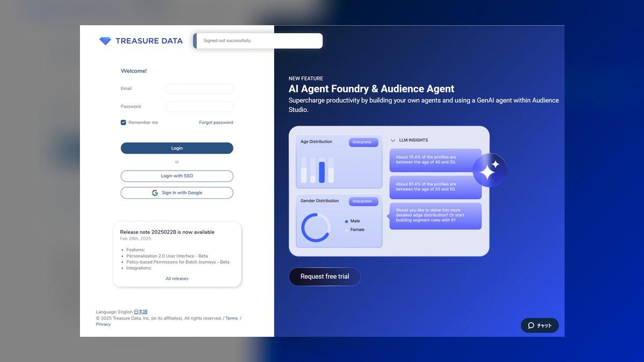This screenshot has height=362, width=644.
Task: Click the Age Distribution bar chart
Action: 318,170
